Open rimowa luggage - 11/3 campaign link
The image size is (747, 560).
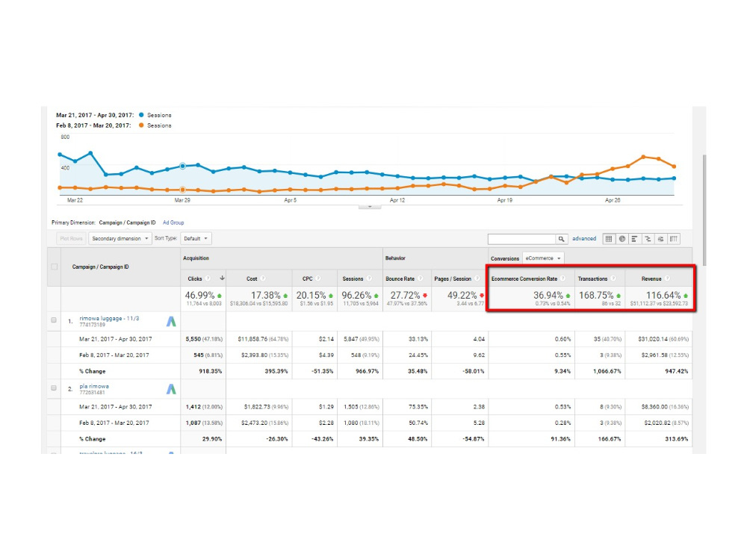click(109, 318)
